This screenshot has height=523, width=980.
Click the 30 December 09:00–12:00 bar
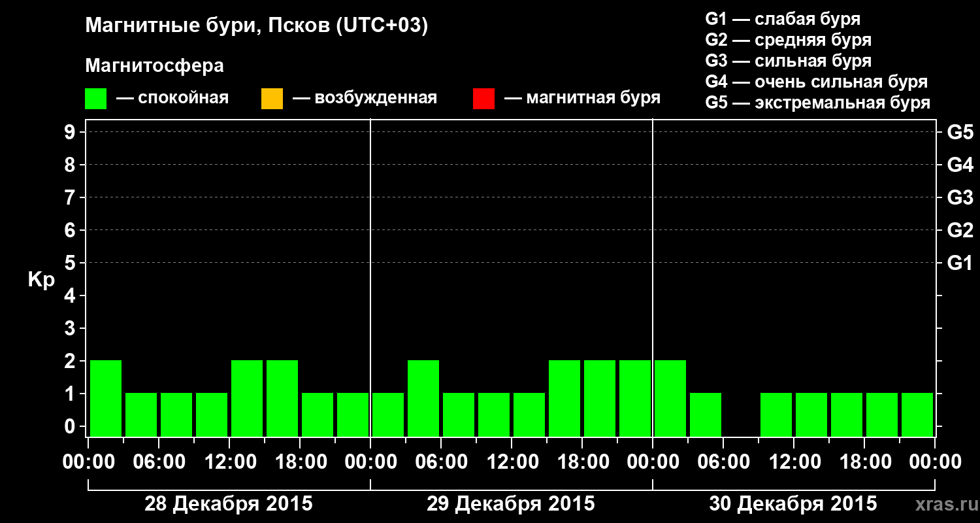click(x=776, y=414)
